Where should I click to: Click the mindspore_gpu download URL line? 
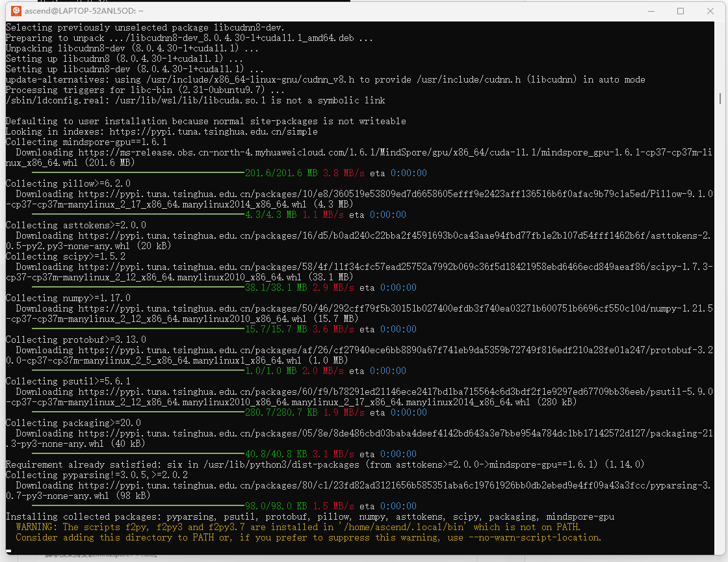click(359, 157)
